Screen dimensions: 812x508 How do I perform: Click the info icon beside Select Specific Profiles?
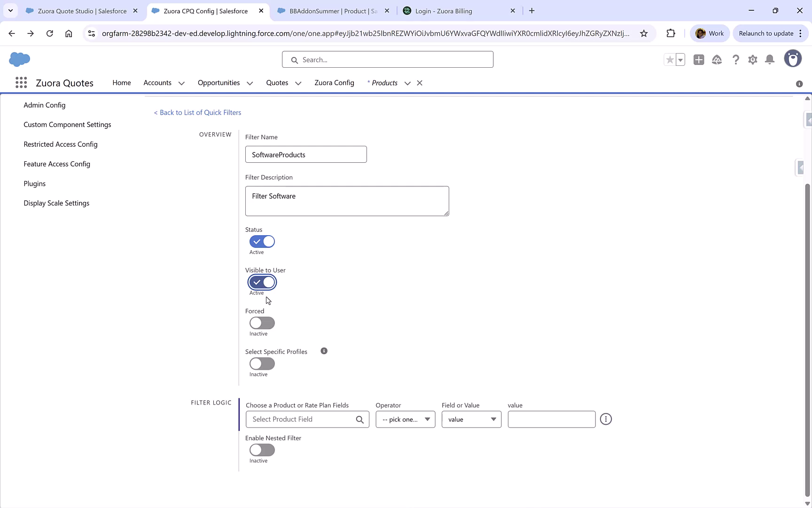[324, 351]
